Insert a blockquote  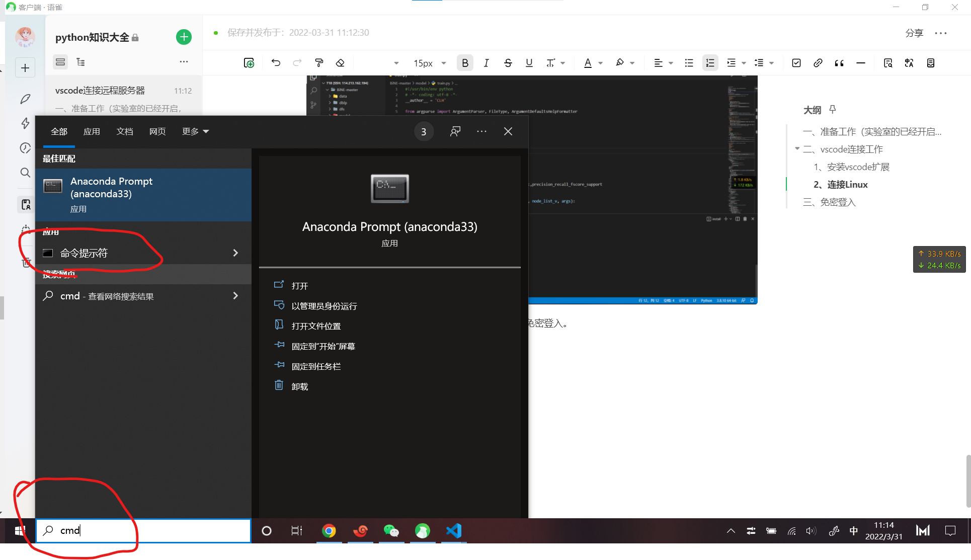point(839,63)
